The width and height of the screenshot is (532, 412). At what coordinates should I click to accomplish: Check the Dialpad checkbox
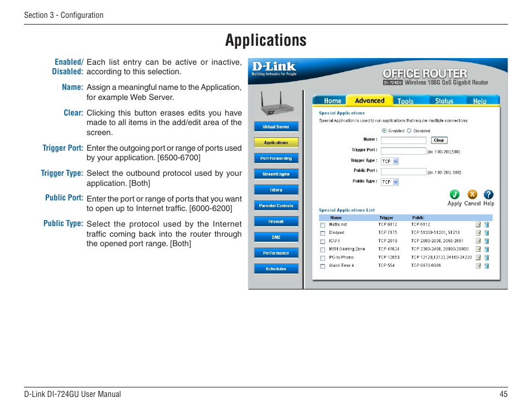coord(323,233)
